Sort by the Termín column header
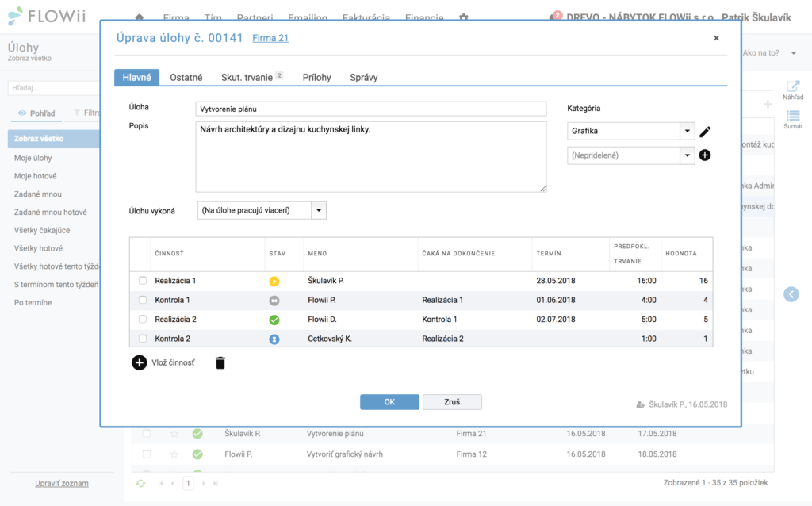812x506 pixels. (549, 253)
